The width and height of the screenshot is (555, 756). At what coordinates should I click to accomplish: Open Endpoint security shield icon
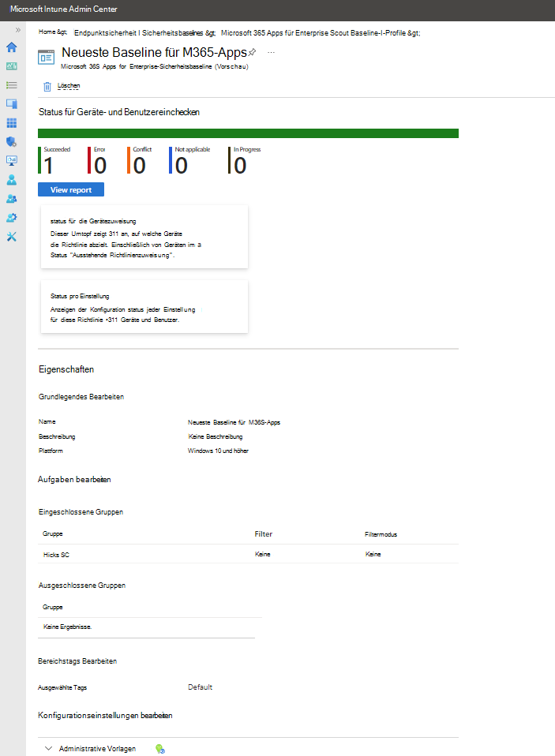click(12, 142)
